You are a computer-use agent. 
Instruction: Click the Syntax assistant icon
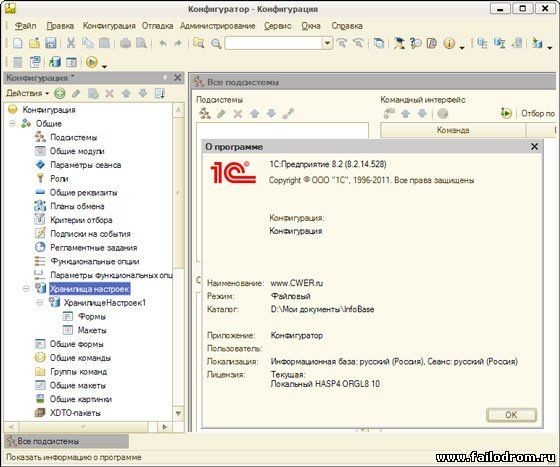pos(399,43)
